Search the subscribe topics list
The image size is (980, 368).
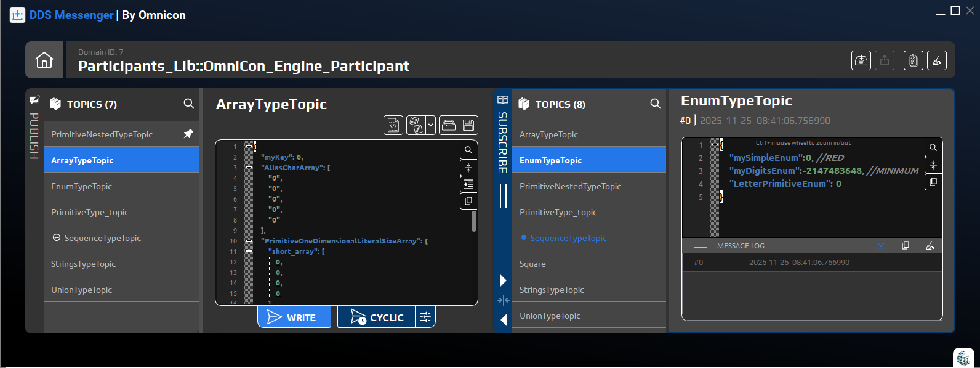point(656,104)
